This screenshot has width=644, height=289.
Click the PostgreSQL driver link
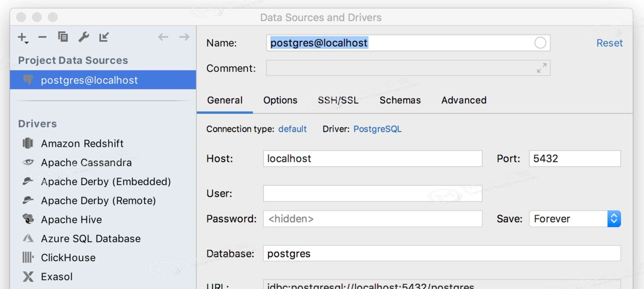(x=377, y=129)
